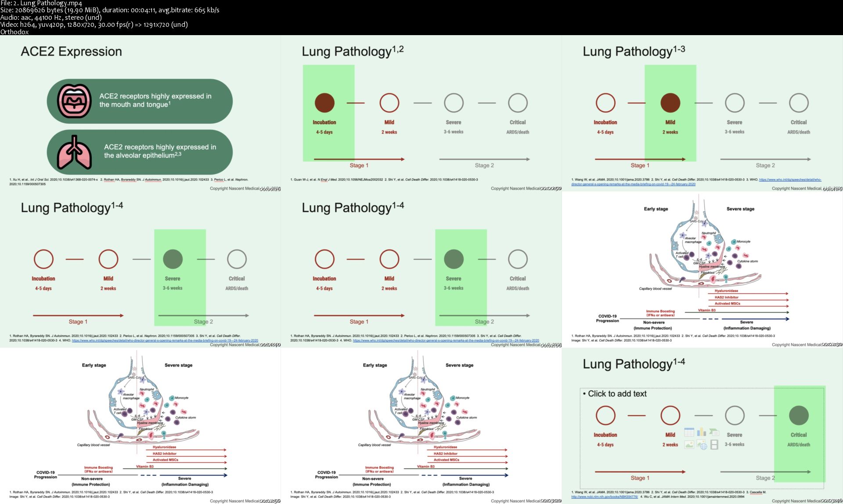Click the Insert SmartArt placeholder icon
This screenshot has width=843, height=504.
[714, 432]
